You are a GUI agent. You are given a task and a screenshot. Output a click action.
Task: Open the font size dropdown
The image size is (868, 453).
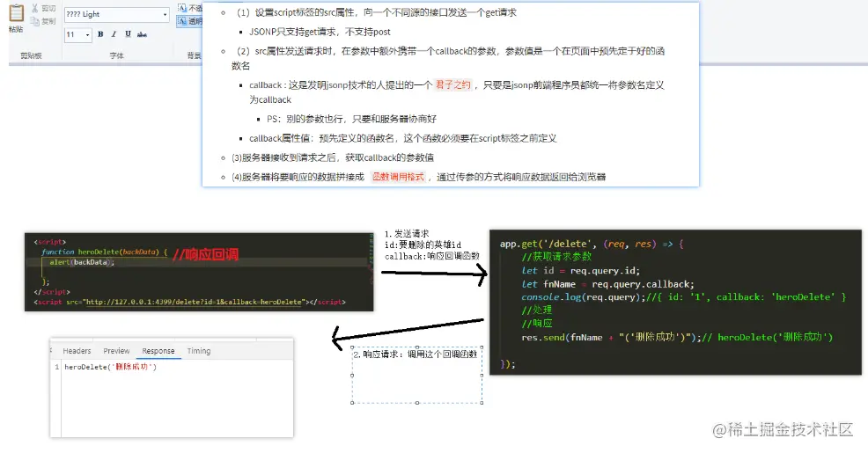[x=87, y=35]
